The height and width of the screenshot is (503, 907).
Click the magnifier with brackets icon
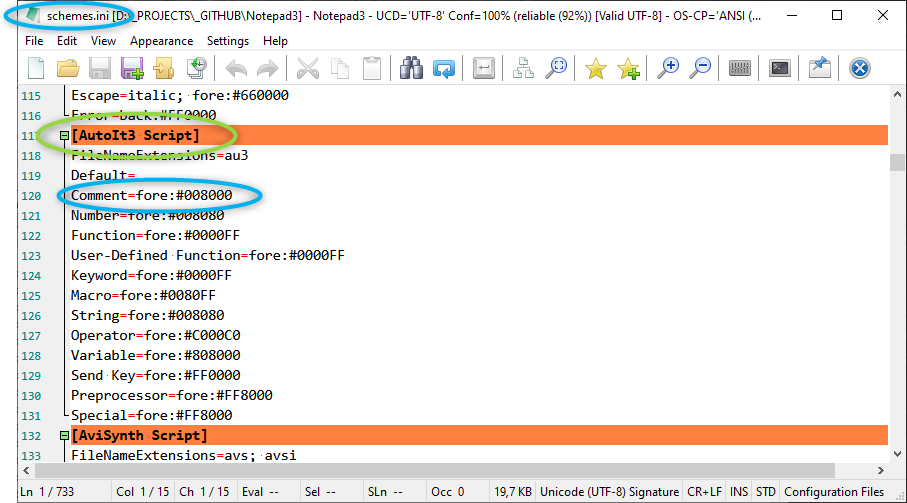coord(556,68)
